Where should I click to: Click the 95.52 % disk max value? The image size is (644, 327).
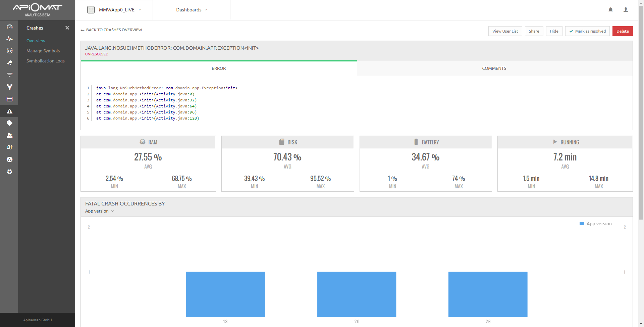tap(320, 179)
